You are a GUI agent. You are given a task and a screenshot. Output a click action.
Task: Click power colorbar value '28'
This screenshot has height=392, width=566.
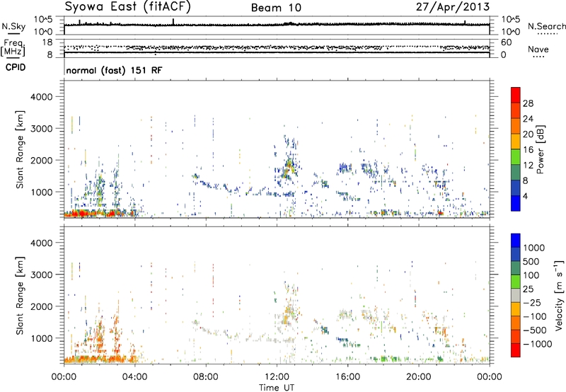[528, 103]
